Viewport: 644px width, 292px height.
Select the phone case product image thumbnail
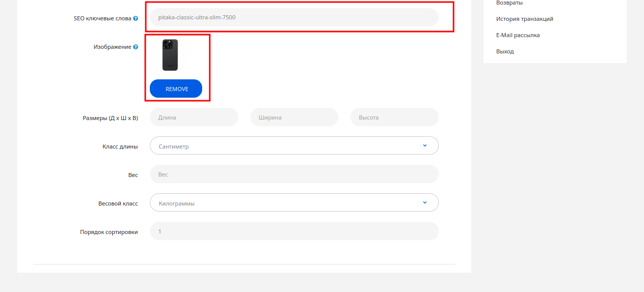pos(170,55)
